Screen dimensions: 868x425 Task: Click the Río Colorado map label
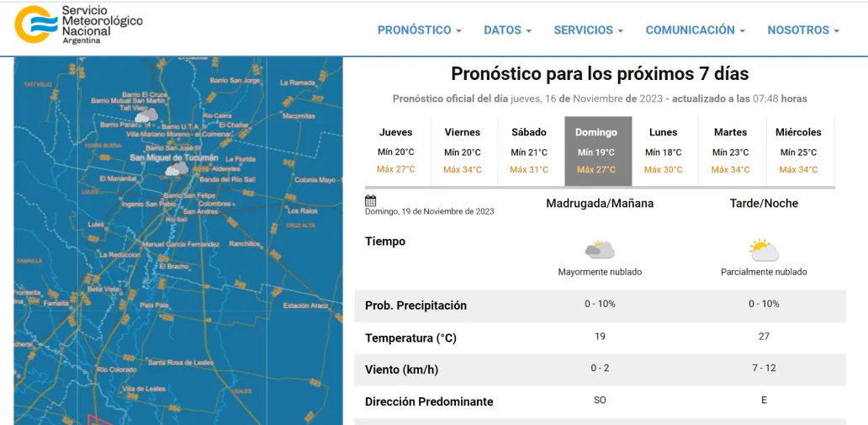[x=116, y=369]
